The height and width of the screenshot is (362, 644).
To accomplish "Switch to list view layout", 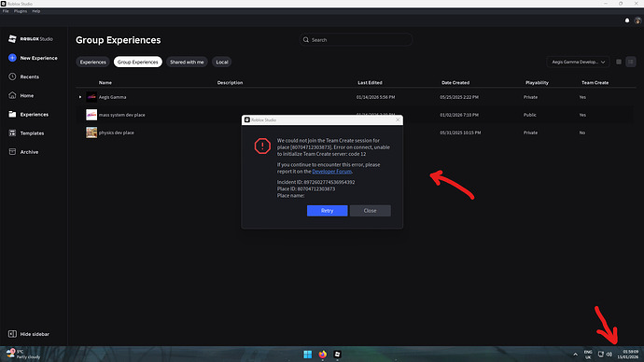I will [631, 62].
